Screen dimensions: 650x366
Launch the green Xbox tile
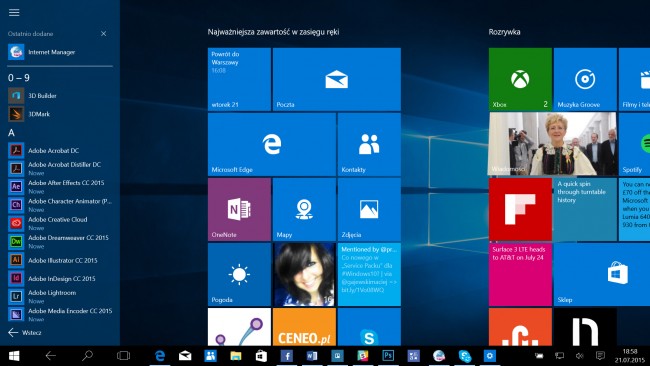(520, 79)
